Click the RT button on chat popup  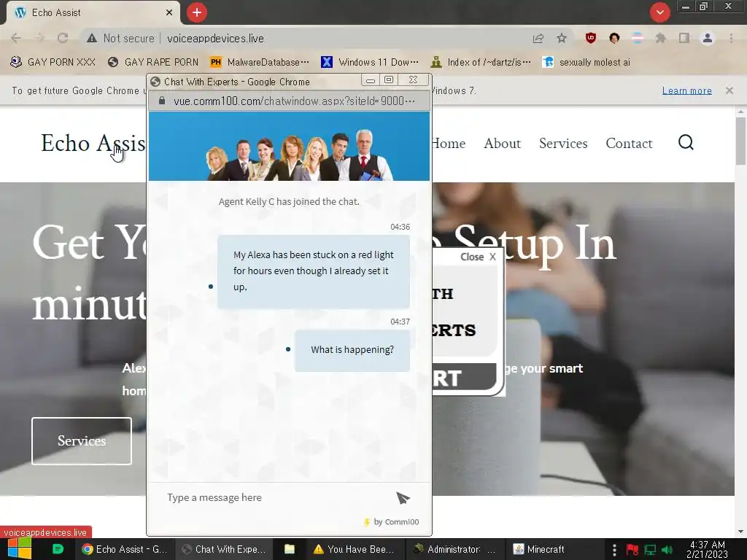click(x=465, y=378)
